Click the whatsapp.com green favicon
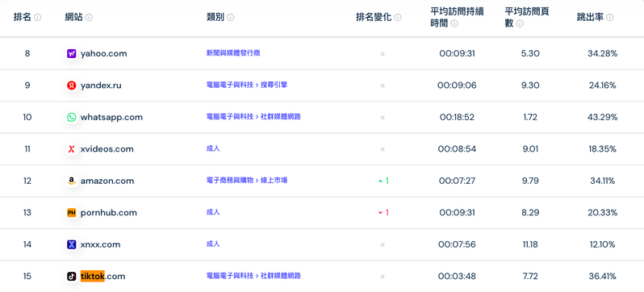Viewport: 644px width, 292px height. (x=72, y=118)
